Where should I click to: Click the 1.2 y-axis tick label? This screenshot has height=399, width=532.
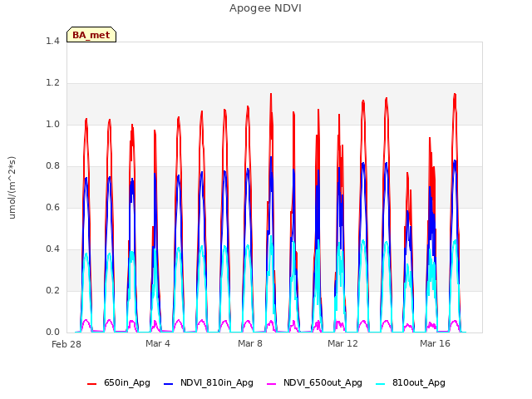point(52,83)
